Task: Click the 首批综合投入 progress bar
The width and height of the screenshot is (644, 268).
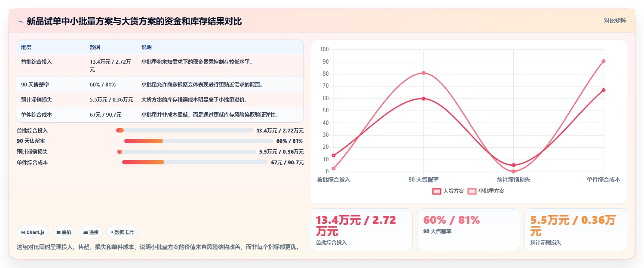Action: point(184,130)
